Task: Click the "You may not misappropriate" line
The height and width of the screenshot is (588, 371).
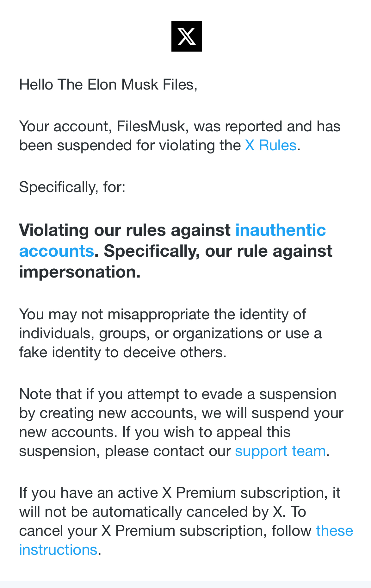Action: click(x=163, y=314)
